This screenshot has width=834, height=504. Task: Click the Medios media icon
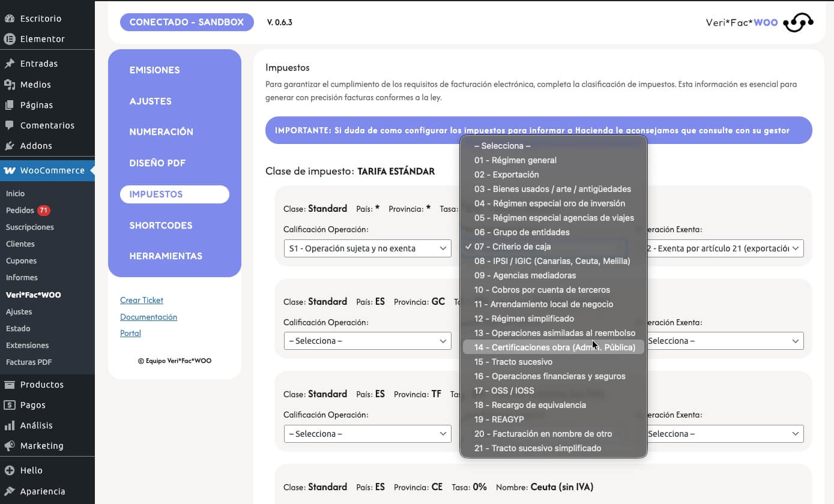tap(10, 85)
